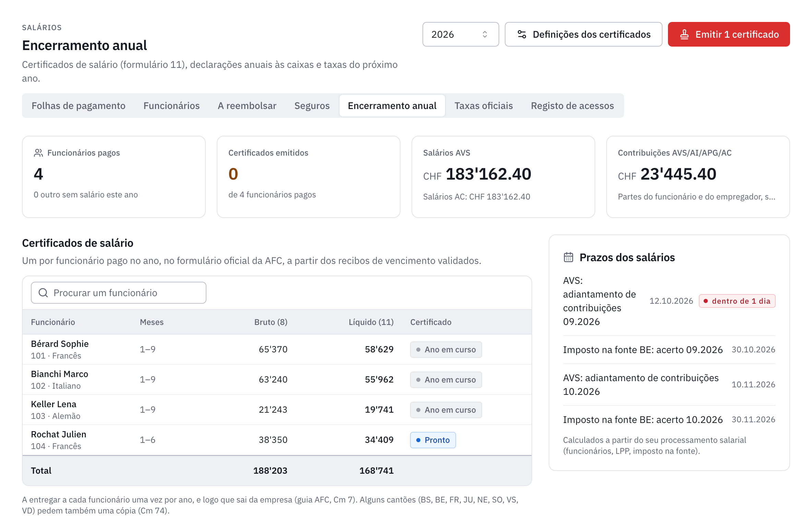Click Imposto na fonte BE: acerto 09.2026
The height and width of the screenshot is (521, 812).
point(643,350)
